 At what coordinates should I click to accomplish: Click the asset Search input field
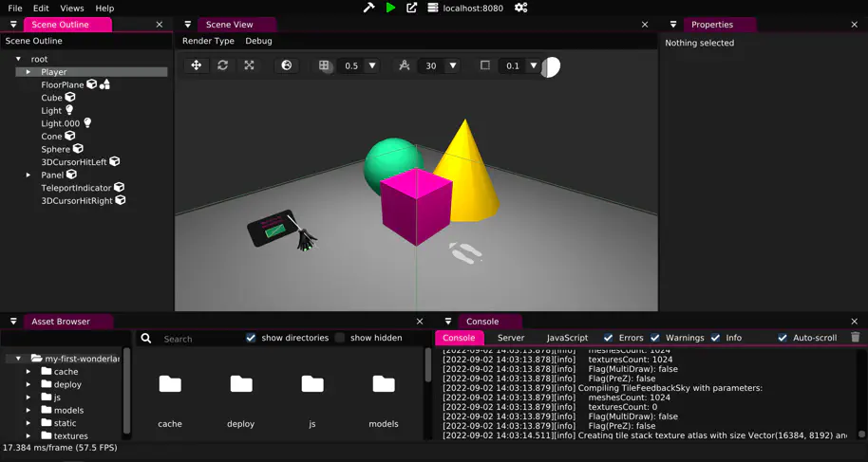[x=199, y=339]
